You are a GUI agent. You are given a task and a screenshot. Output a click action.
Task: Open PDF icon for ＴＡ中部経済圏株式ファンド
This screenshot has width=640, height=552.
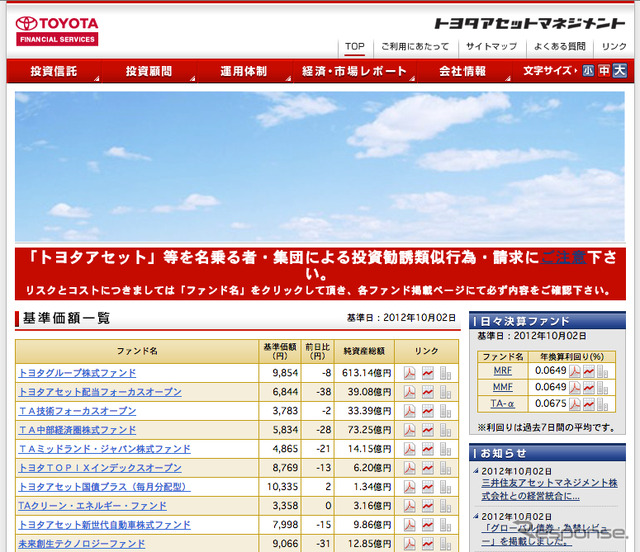click(409, 430)
